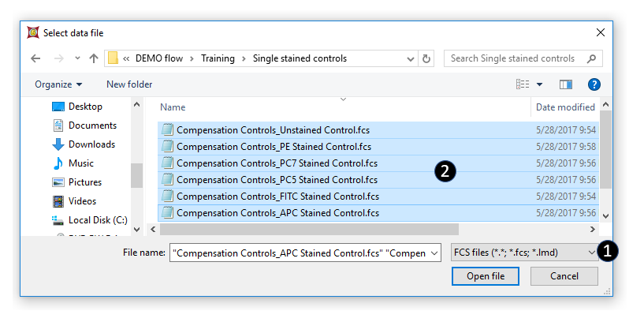This screenshot has width=644, height=322.
Task: Click the Up one level arrow
Action: click(x=94, y=59)
